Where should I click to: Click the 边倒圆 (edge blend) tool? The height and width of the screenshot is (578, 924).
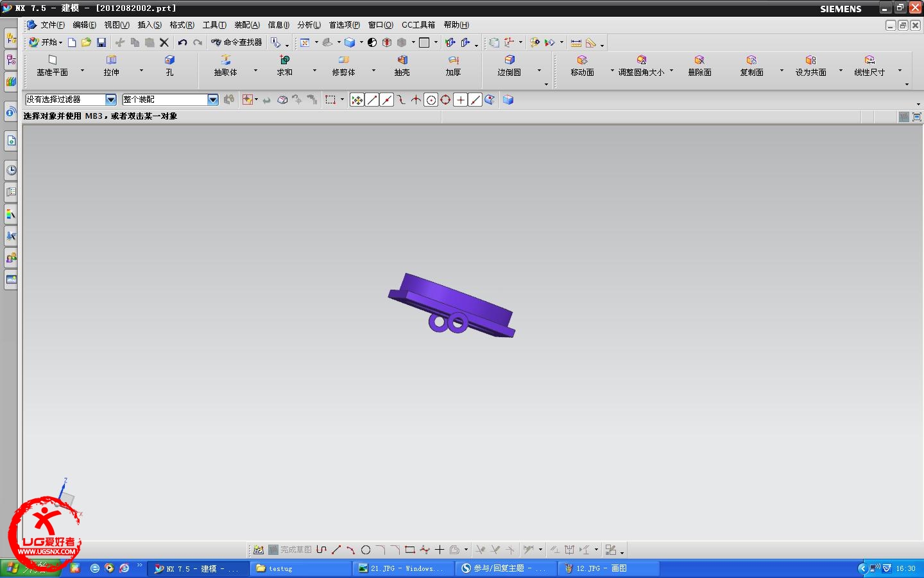click(x=509, y=66)
